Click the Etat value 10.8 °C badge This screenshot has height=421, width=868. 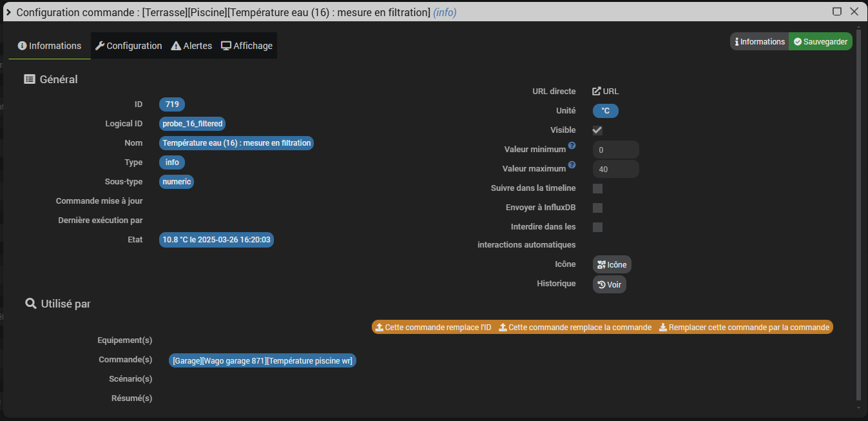click(217, 240)
